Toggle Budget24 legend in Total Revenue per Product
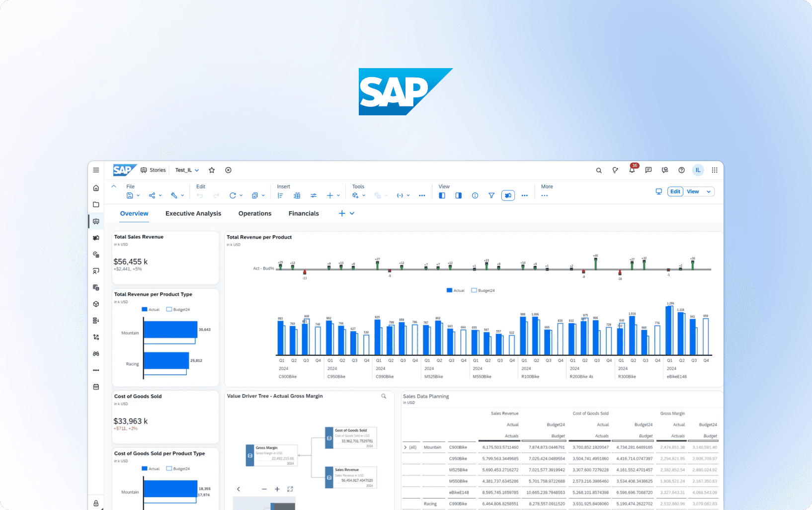The width and height of the screenshot is (812, 510). (x=483, y=290)
